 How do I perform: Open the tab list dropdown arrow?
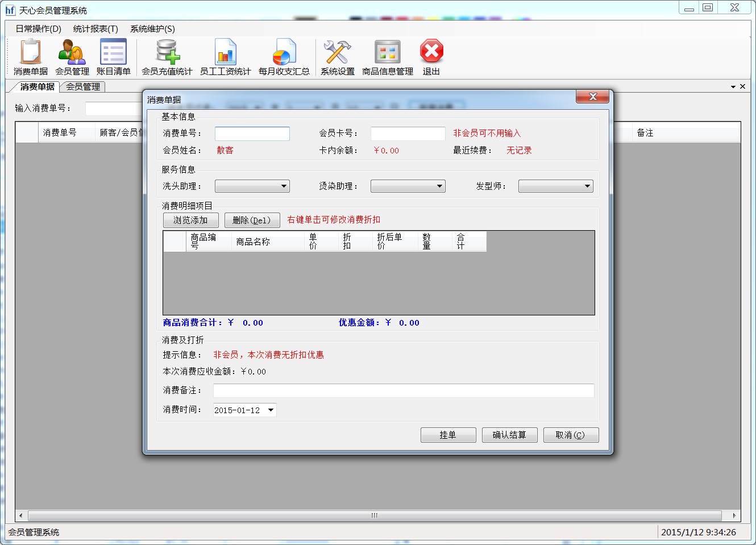point(733,87)
